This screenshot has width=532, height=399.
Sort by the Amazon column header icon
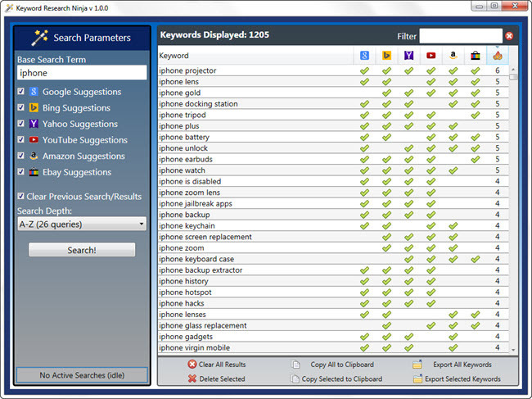click(453, 56)
